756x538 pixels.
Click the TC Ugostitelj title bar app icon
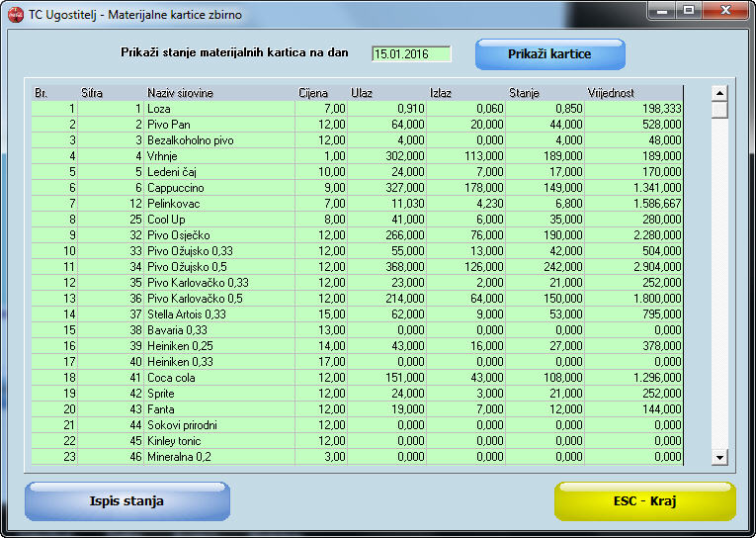point(15,15)
